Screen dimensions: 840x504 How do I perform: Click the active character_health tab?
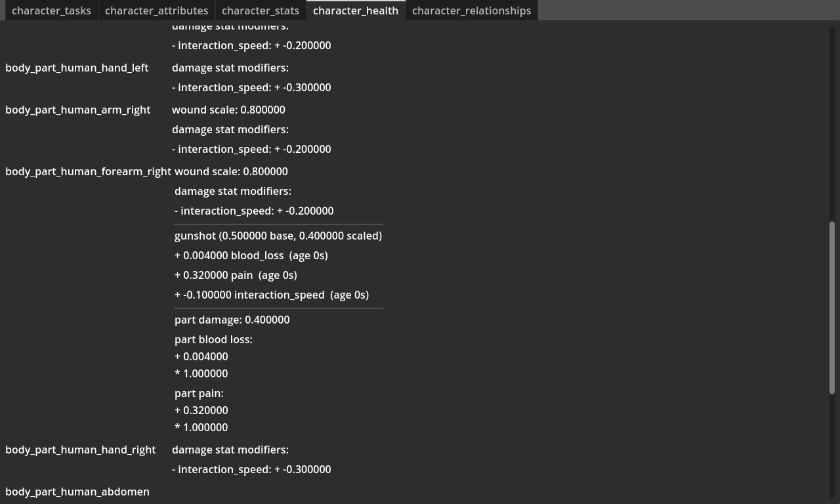(355, 10)
